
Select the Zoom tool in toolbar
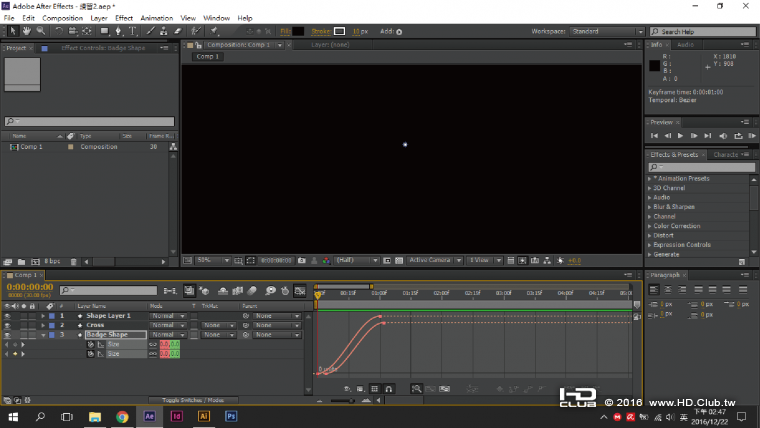pos(41,31)
